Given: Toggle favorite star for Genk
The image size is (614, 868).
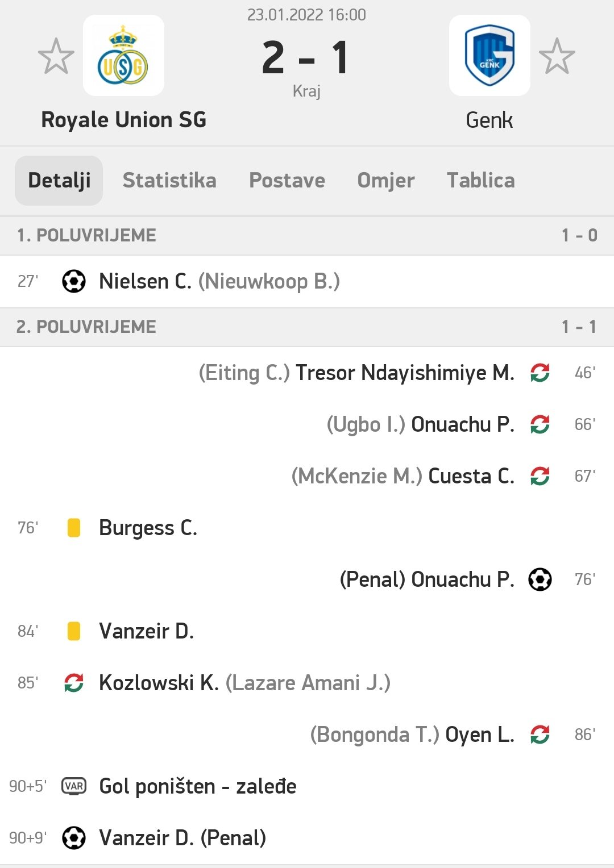Looking at the screenshot, I should (x=557, y=56).
